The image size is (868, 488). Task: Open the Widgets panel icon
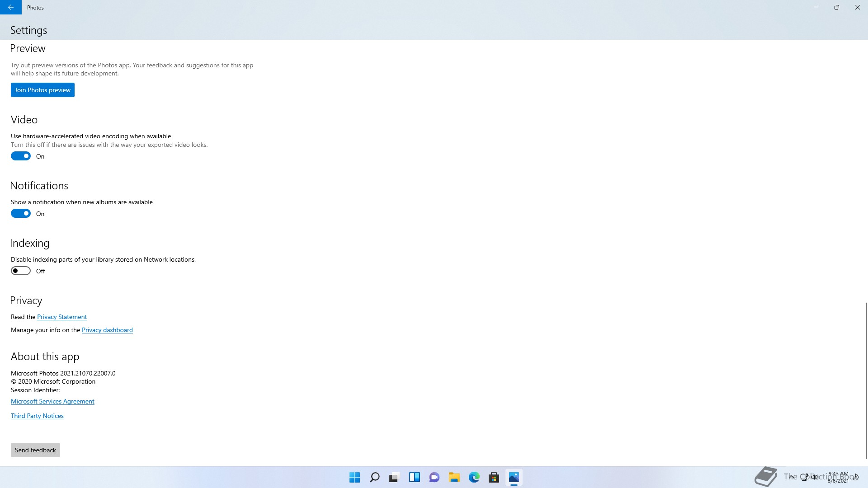click(415, 477)
